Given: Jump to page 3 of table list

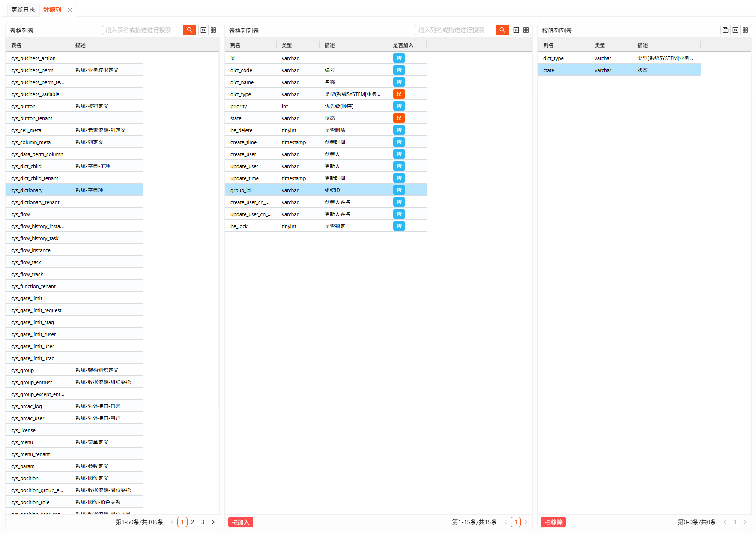Looking at the screenshot, I should point(203,522).
